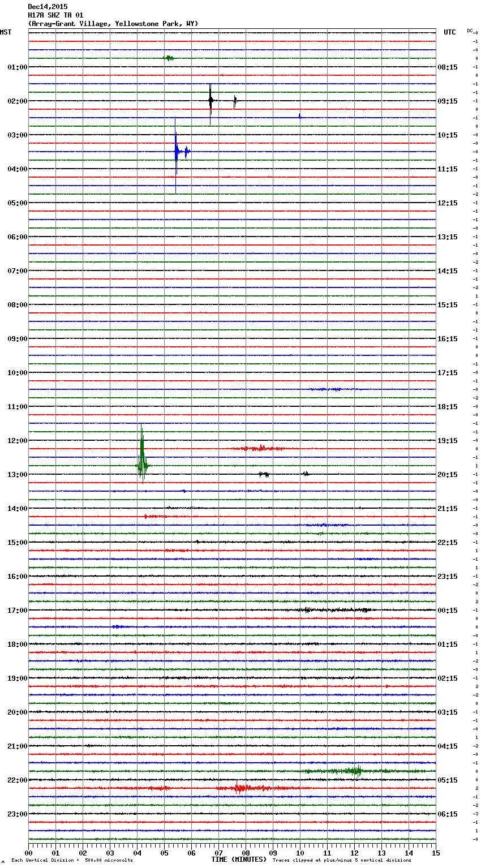Click minute tick 10 on the bottom axis
Screen dimensions: 481x868
(x=300, y=852)
